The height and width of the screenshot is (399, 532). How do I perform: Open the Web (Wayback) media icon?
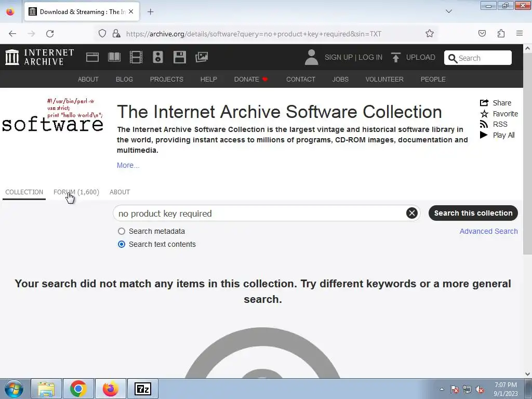[92, 57]
